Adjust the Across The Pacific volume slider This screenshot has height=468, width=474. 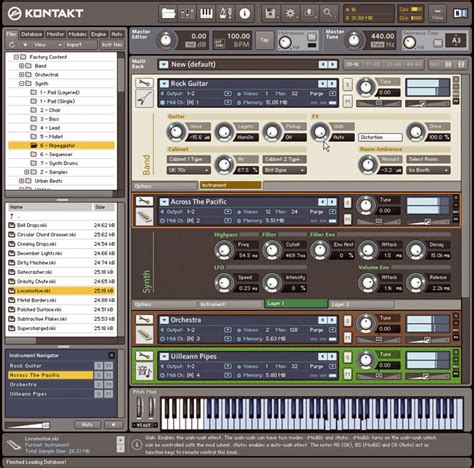427,222
